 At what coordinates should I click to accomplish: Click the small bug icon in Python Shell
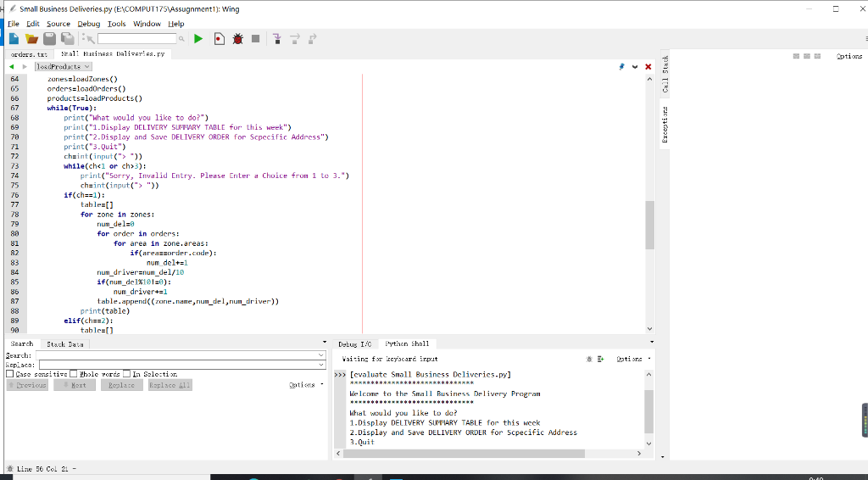(x=589, y=359)
